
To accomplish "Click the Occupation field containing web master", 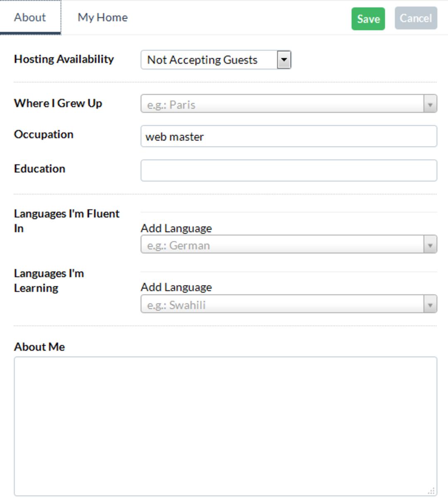I will [289, 136].
